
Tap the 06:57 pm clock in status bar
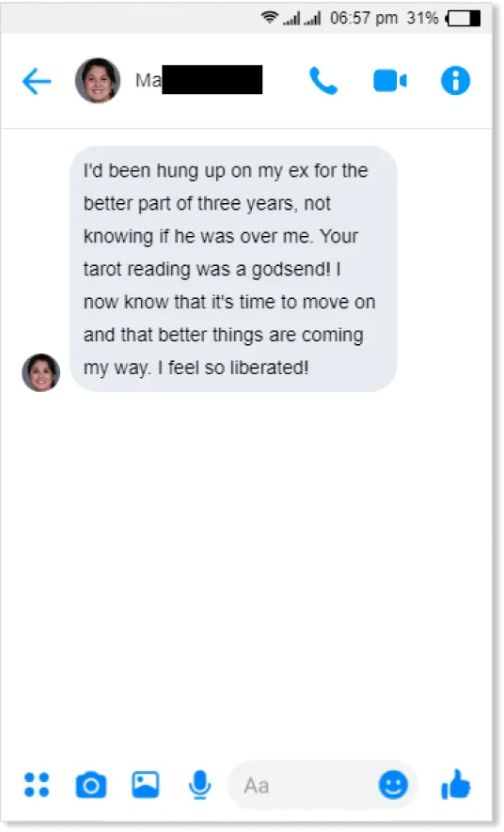point(363,18)
